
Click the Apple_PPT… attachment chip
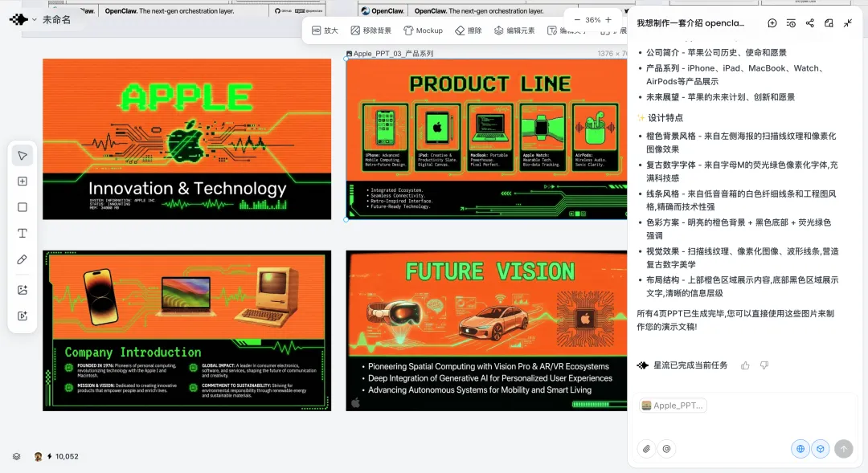coord(673,406)
